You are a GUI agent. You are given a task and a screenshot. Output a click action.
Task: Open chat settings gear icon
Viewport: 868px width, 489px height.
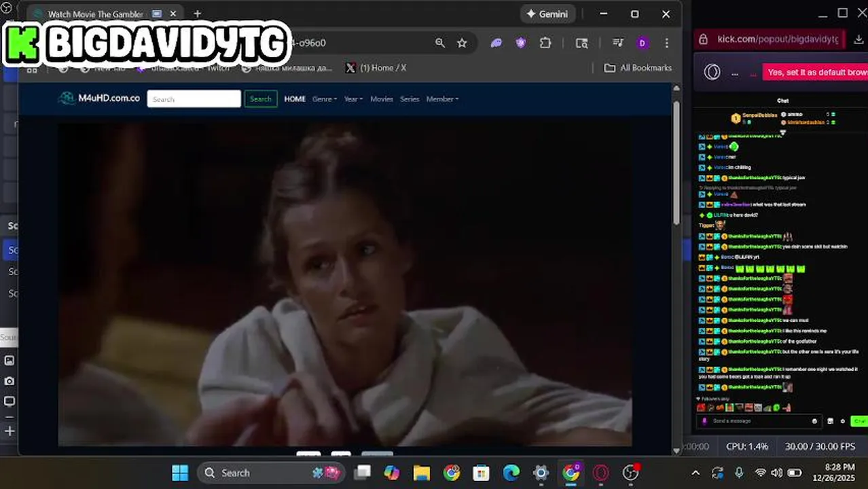click(843, 421)
